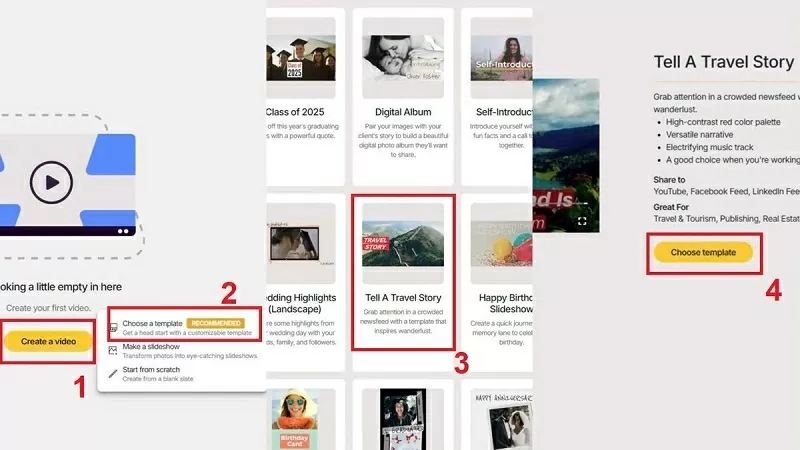Expand the travel preview to fullscreen
Image resolution: width=800 pixels, height=450 pixels.
tap(582, 221)
